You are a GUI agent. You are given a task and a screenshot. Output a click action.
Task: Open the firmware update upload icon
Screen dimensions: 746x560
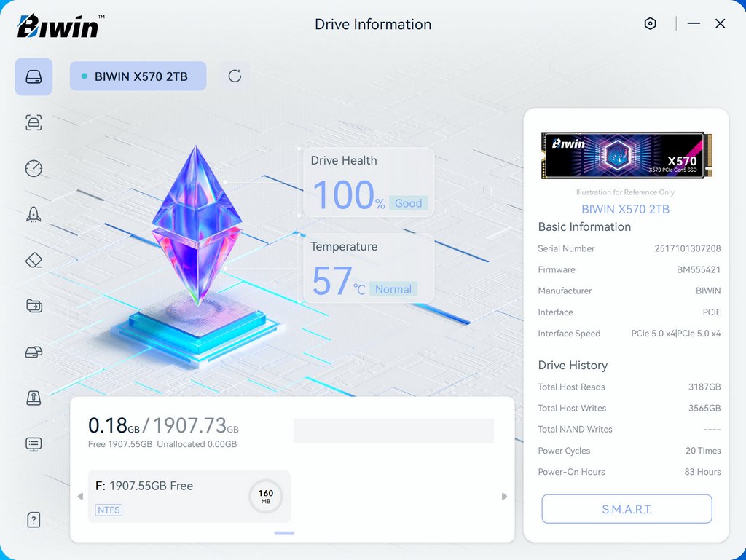click(x=34, y=398)
